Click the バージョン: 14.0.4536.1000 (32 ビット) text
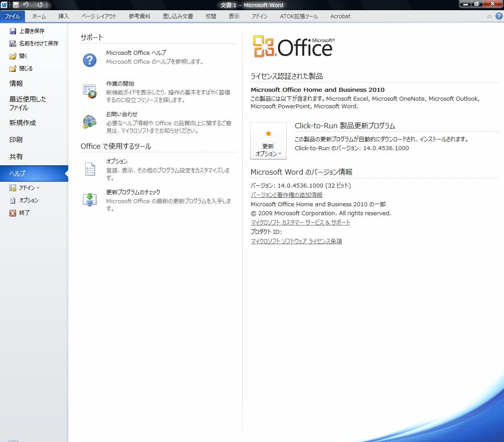Screen dimensions: 504x442 301,185
